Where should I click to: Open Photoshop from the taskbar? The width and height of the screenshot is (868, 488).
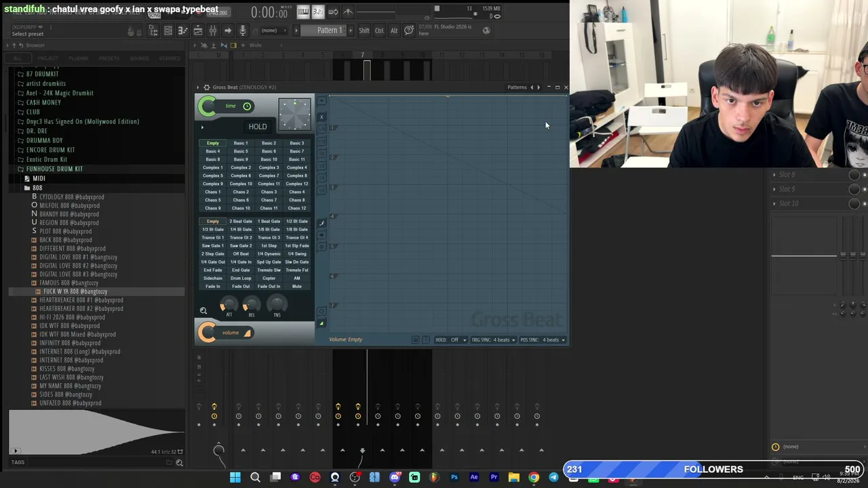click(x=454, y=478)
